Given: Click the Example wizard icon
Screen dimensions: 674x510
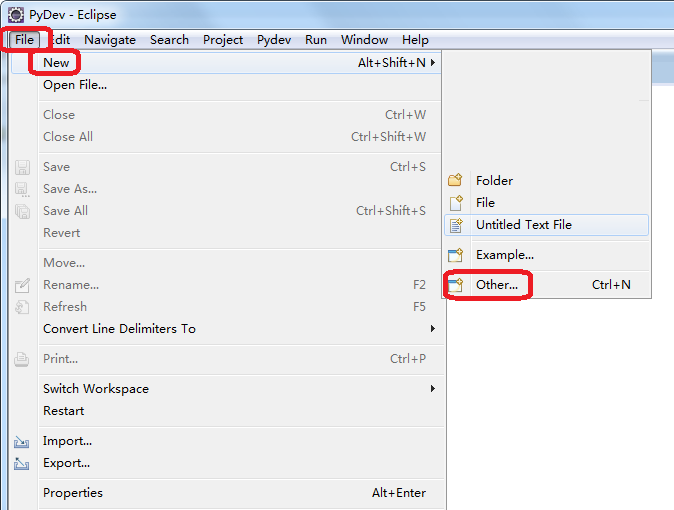Looking at the screenshot, I should click(x=455, y=255).
